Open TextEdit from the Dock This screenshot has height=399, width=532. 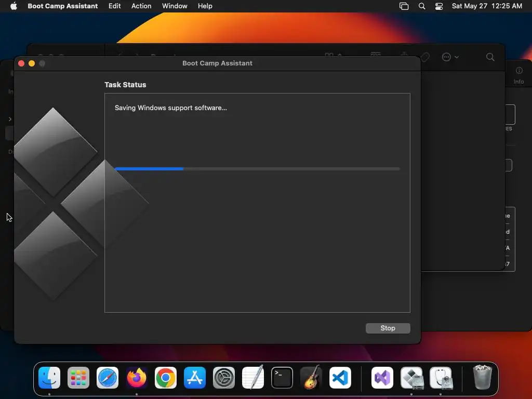pyautogui.click(x=253, y=378)
